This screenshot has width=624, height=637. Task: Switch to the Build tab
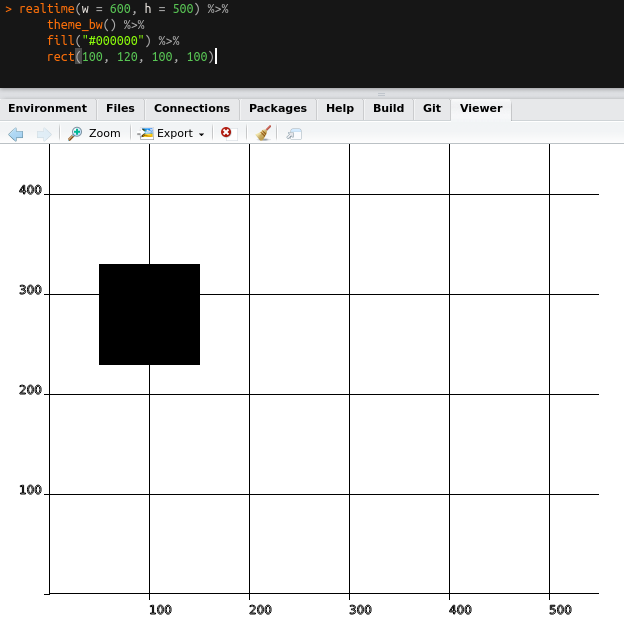point(388,108)
